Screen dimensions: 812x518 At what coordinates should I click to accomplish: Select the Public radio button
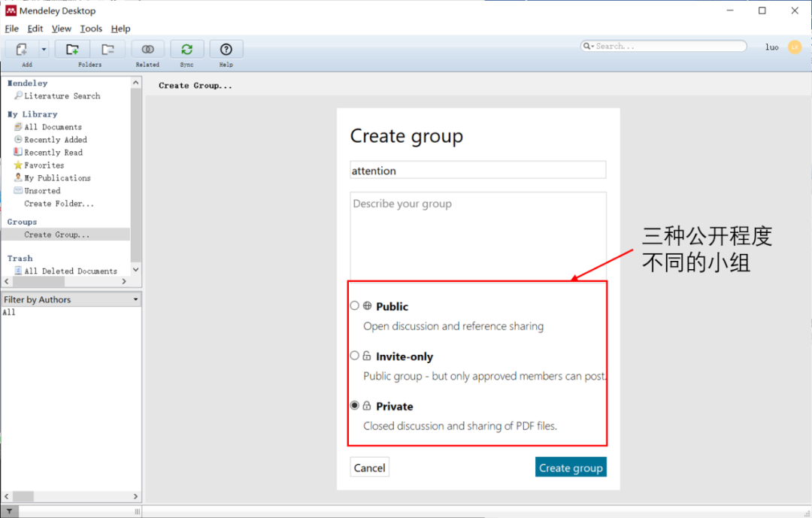[x=355, y=306]
